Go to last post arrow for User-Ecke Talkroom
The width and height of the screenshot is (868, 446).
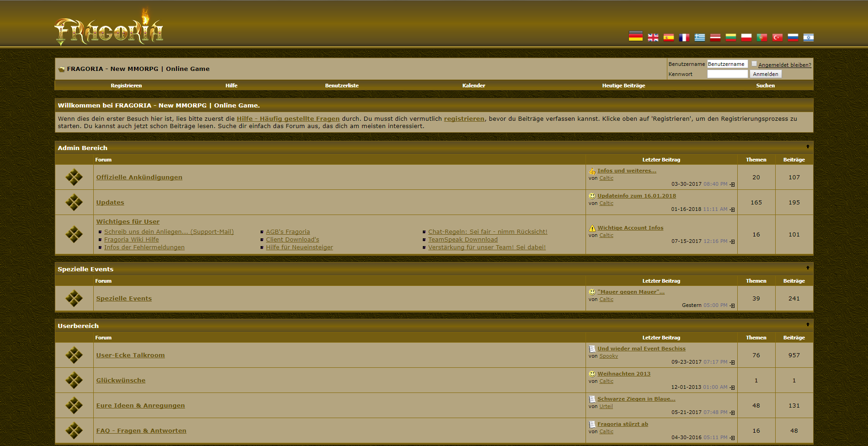click(732, 362)
